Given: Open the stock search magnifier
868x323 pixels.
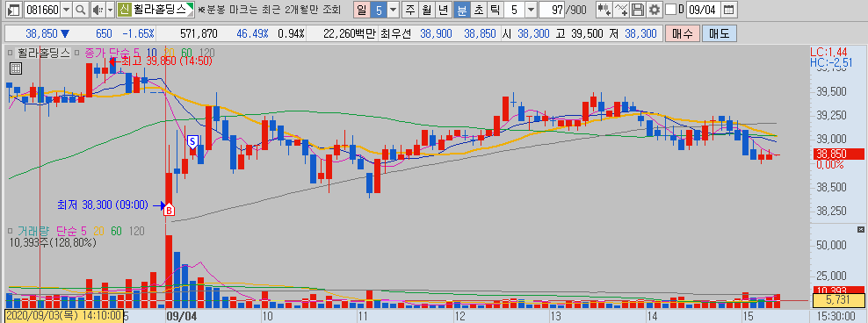Looking at the screenshot, I should 81,10.
